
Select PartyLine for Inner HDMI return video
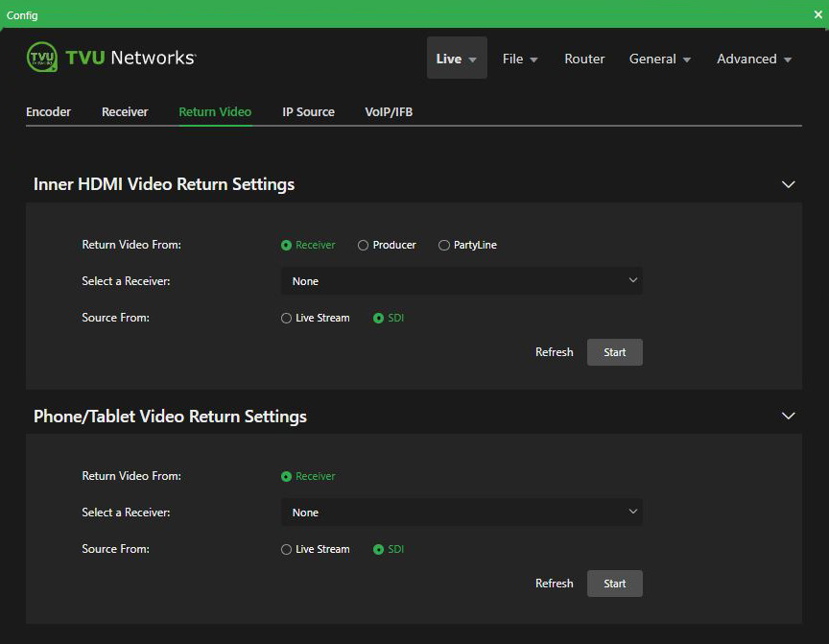(444, 245)
